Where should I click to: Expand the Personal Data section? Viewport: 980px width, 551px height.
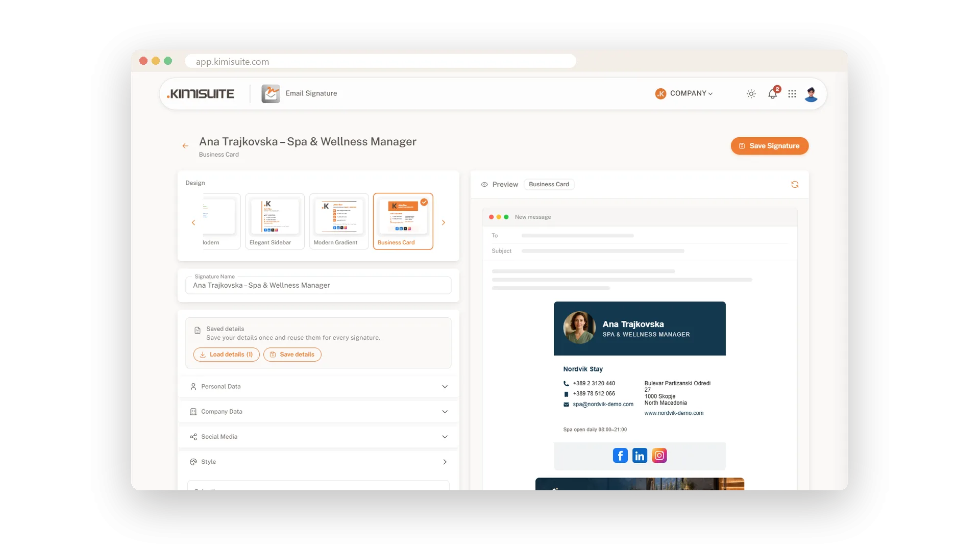318,387
